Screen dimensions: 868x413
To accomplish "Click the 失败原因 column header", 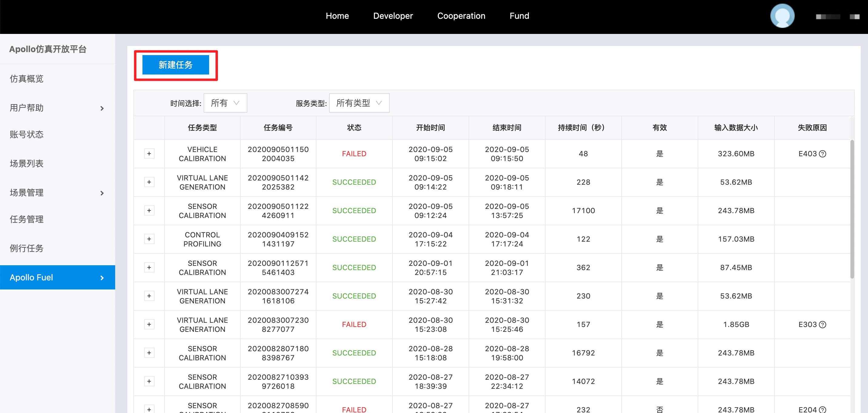I will coord(812,127).
